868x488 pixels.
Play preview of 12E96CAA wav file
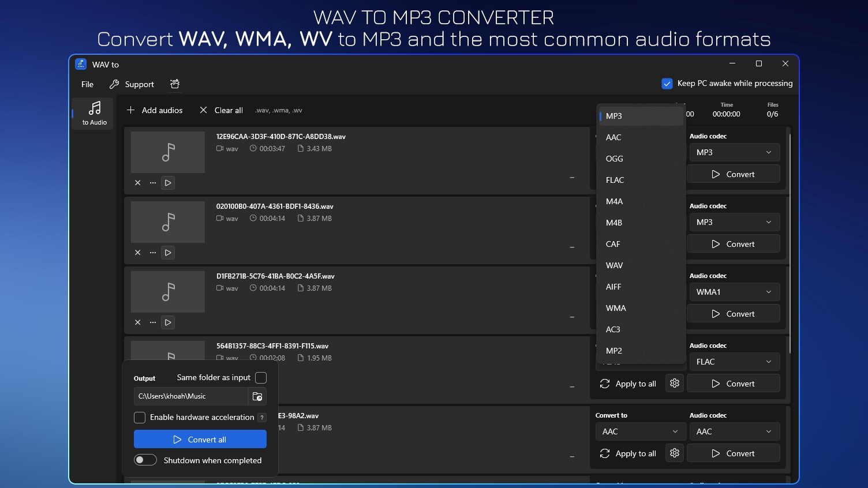[167, 183]
